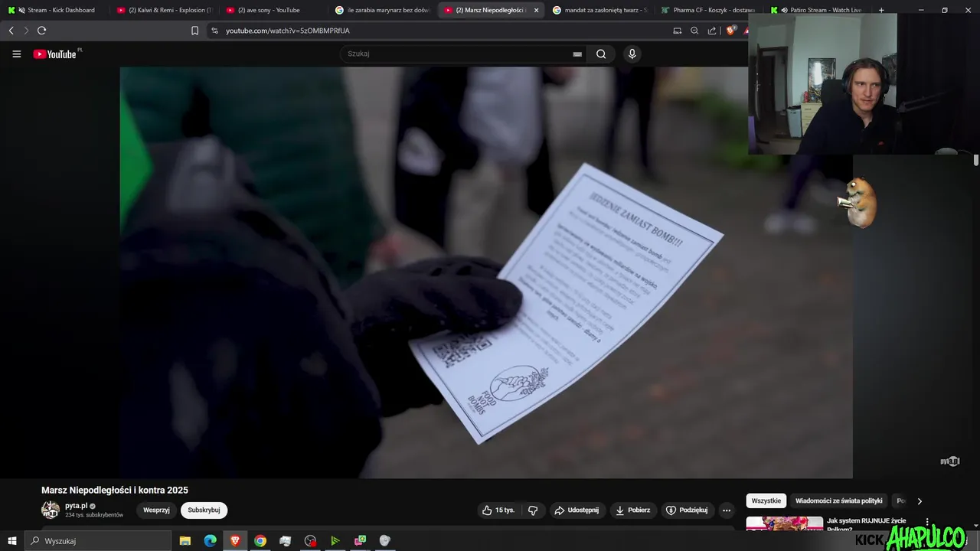Switch to Patiro Stream - Watch Live tab
This screenshot has width=980, height=551.
coord(819,10)
